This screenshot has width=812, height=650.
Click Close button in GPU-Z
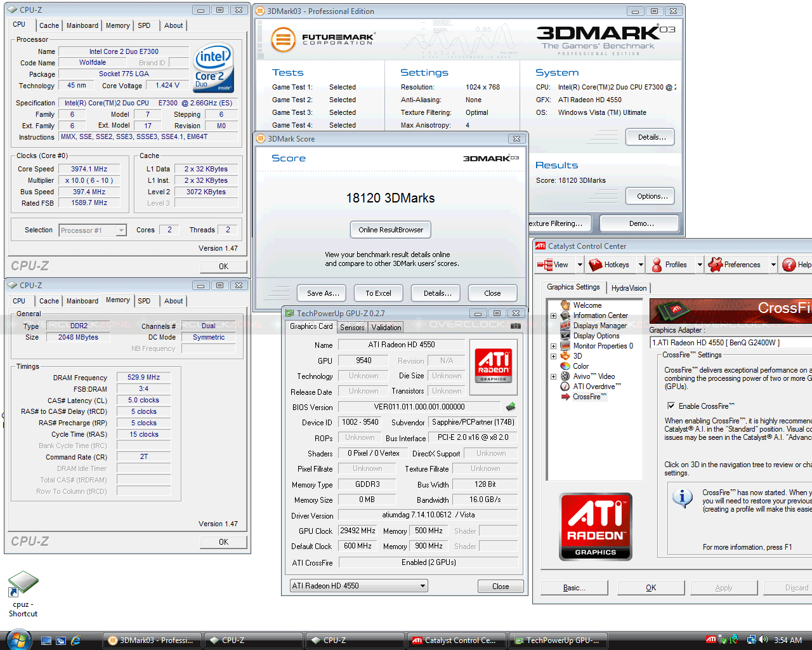(x=501, y=587)
